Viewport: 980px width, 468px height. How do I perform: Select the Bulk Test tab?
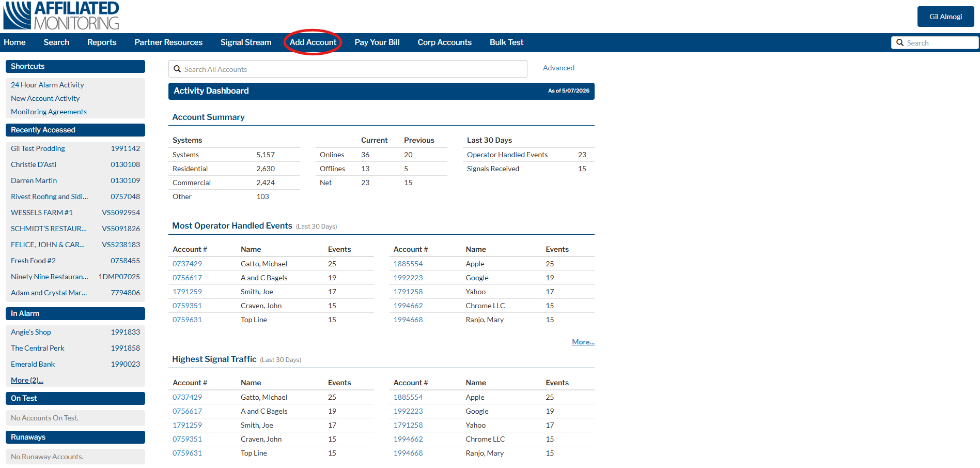[506, 42]
